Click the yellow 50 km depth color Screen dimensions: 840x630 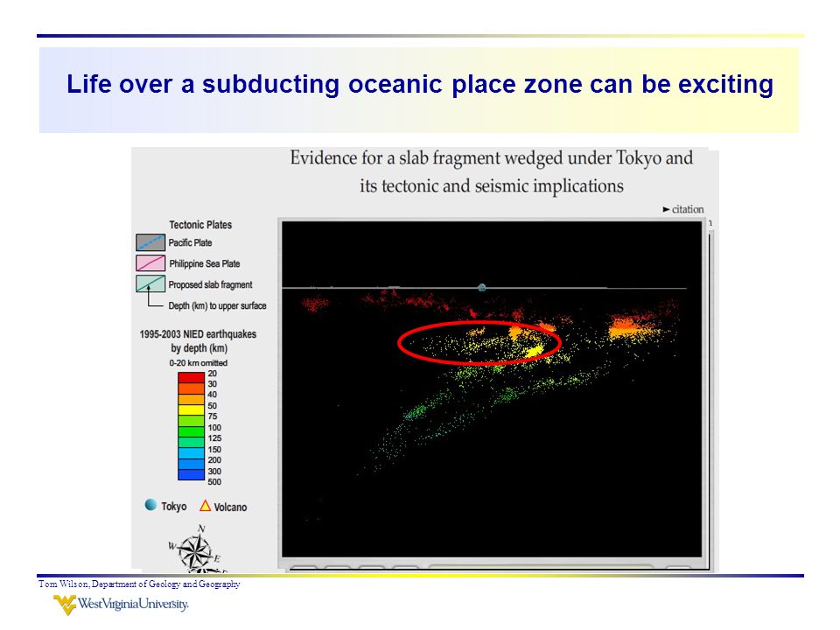(x=192, y=410)
